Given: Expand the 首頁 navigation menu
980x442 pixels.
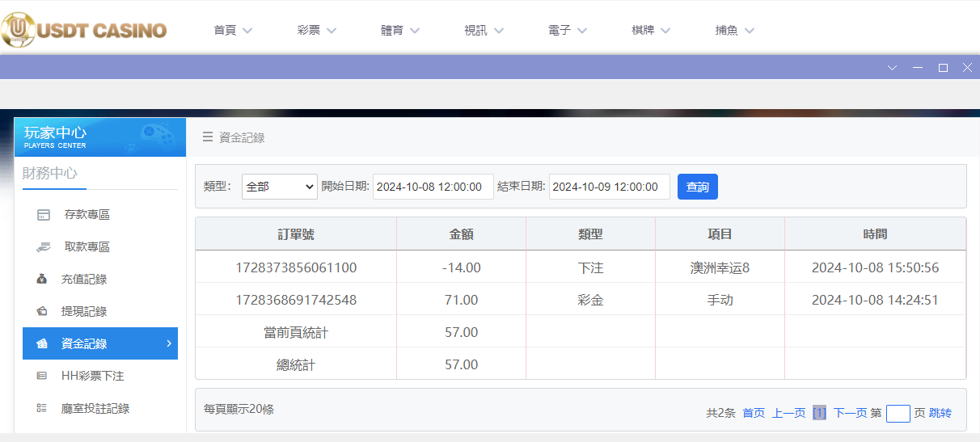Looking at the screenshot, I should 233,31.
